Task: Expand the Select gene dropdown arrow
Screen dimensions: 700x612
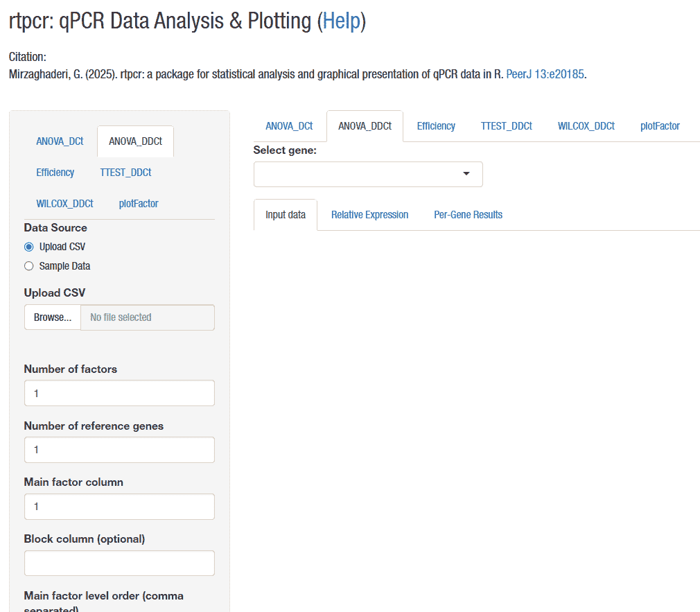Action: pyautogui.click(x=466, y=174)
